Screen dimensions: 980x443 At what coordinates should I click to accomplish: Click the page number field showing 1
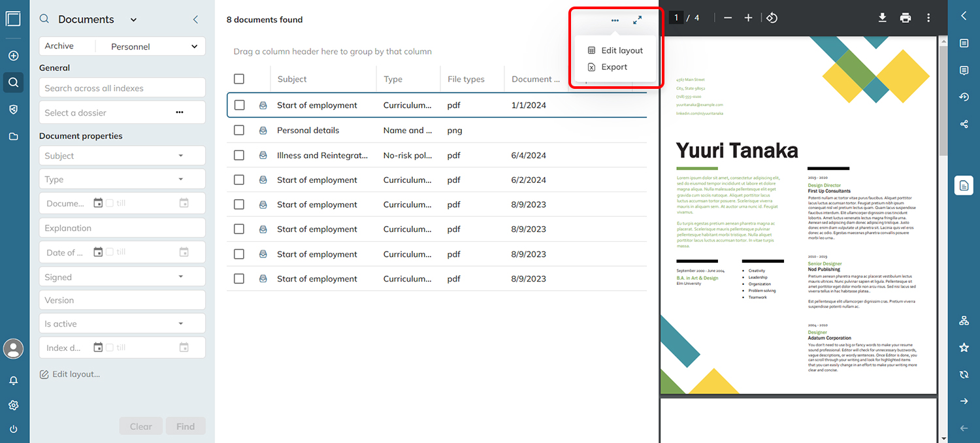676,18
